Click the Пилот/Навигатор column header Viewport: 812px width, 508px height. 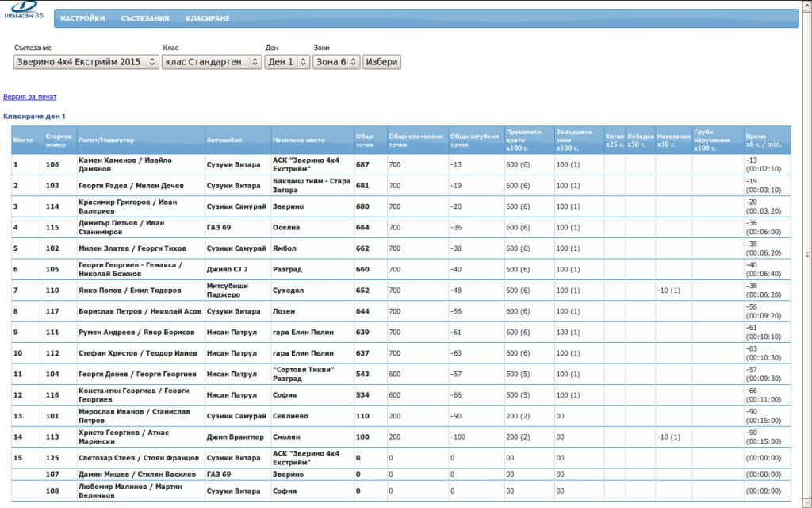pyautogui.click(x=106, y=140)
